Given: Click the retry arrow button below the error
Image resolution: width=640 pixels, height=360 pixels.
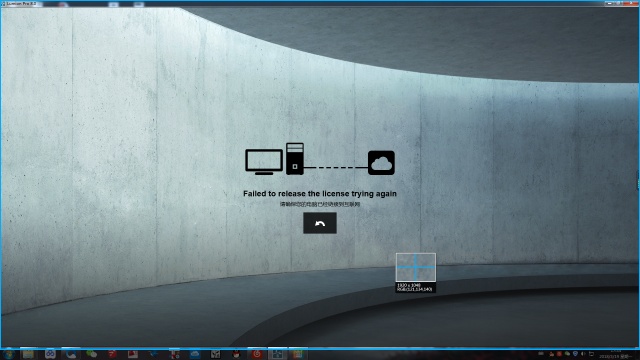Looking at the screenshot, I should (x=320, y=223).
